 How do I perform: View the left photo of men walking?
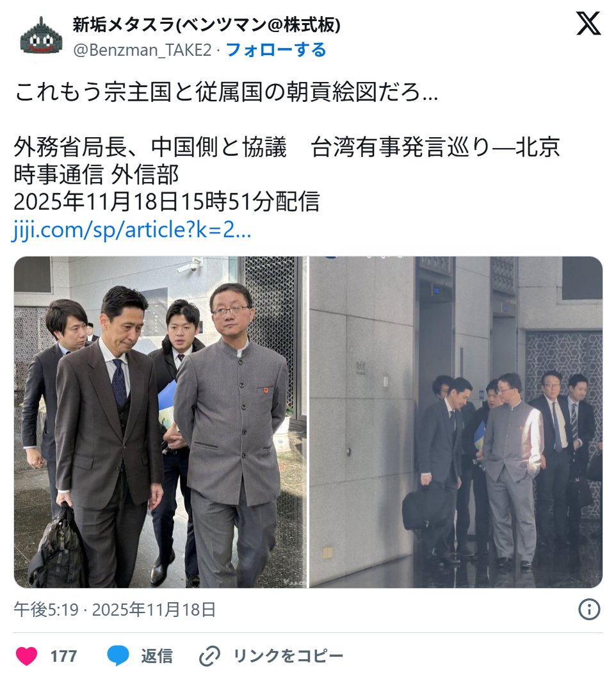[x=161, y=422]
